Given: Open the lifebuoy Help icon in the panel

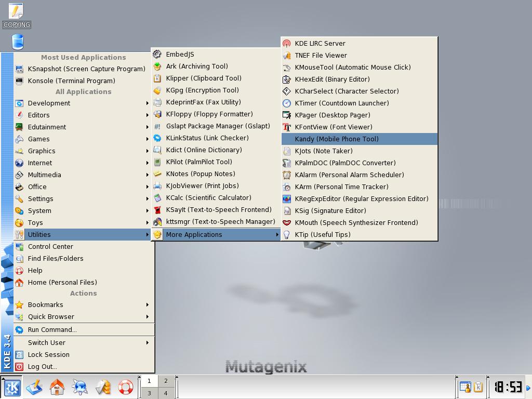Looking at the screenshot, I should [126, 387].
